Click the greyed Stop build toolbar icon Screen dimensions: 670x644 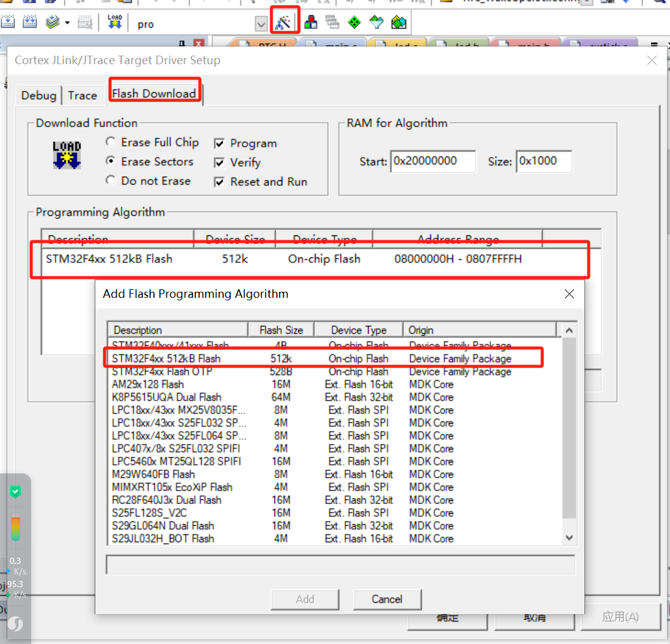(85, 22)
